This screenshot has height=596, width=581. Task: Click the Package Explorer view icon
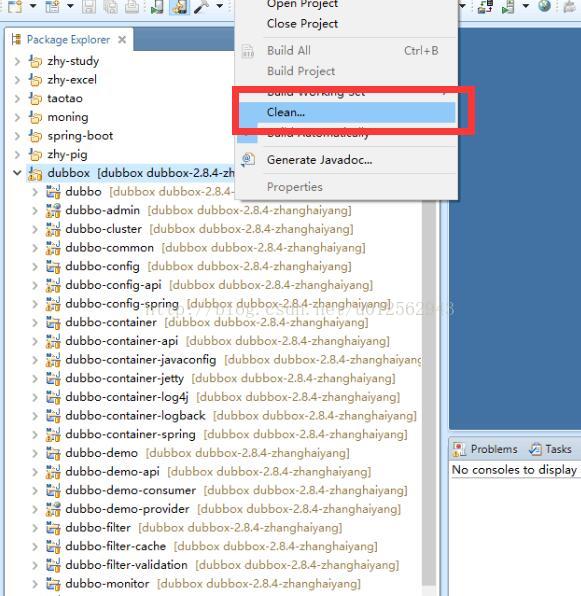click(16, 39)
